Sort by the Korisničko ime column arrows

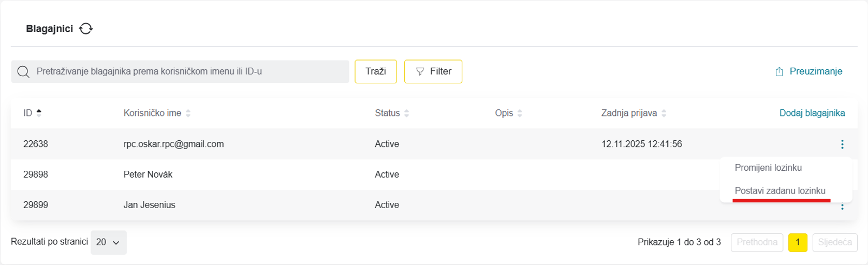[x=188, y=113]
